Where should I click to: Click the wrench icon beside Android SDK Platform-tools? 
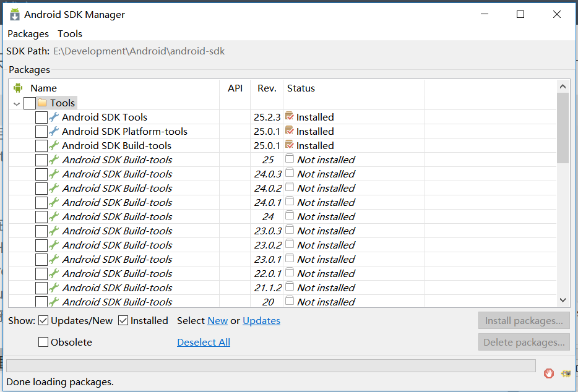(54, 131)
